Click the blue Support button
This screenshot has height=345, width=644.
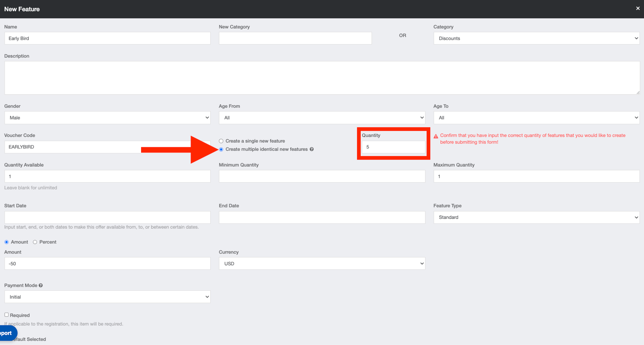point(8,333)
